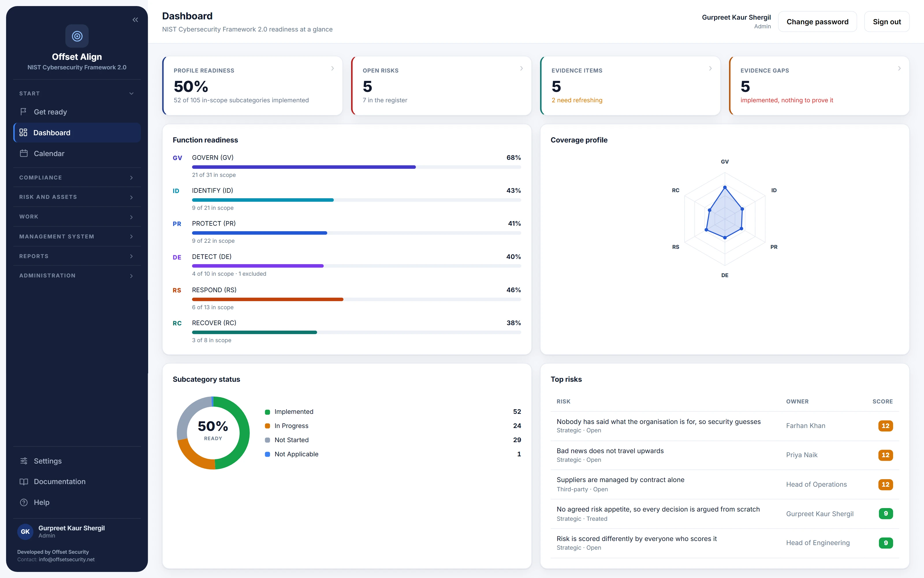
Task: Click the Get ready flag icon
Action: [x=23, y=112]
